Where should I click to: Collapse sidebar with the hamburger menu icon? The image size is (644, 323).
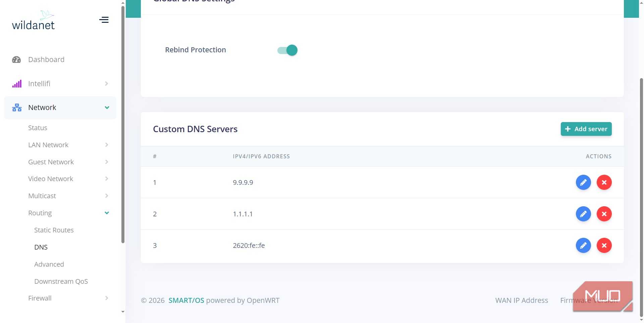tap(104, 20)
